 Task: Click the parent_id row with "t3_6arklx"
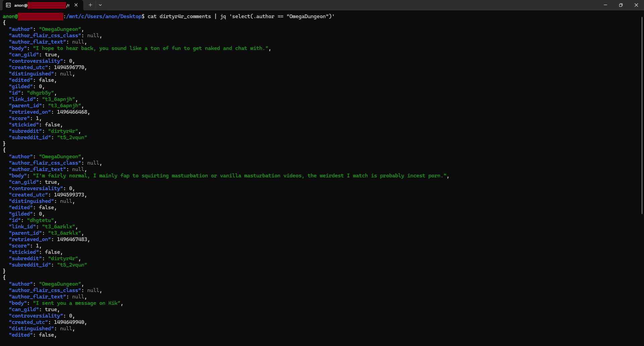[x=46, y=233]
